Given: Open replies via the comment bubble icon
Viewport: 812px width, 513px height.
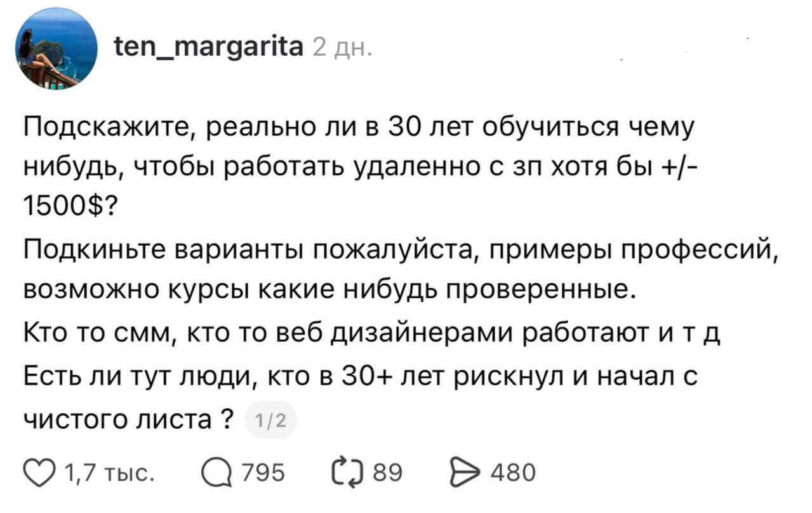Looking at the screenshot, I should pyautogui.click(x=216, y=472).
